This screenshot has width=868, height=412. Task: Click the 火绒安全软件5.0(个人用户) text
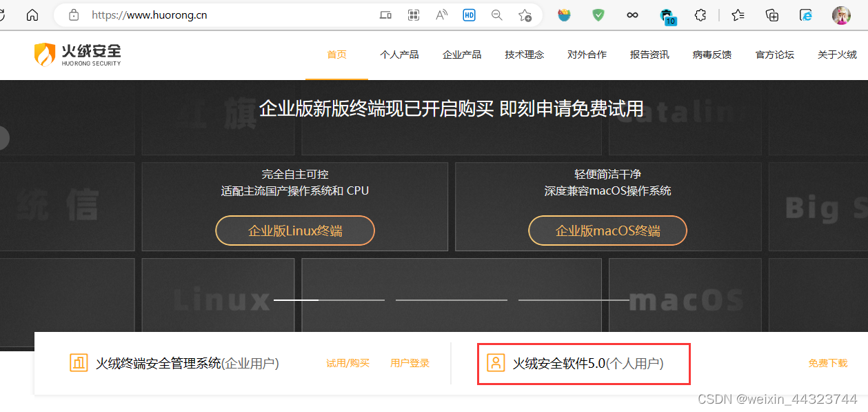pyautogui.click(x=588, y=363)
